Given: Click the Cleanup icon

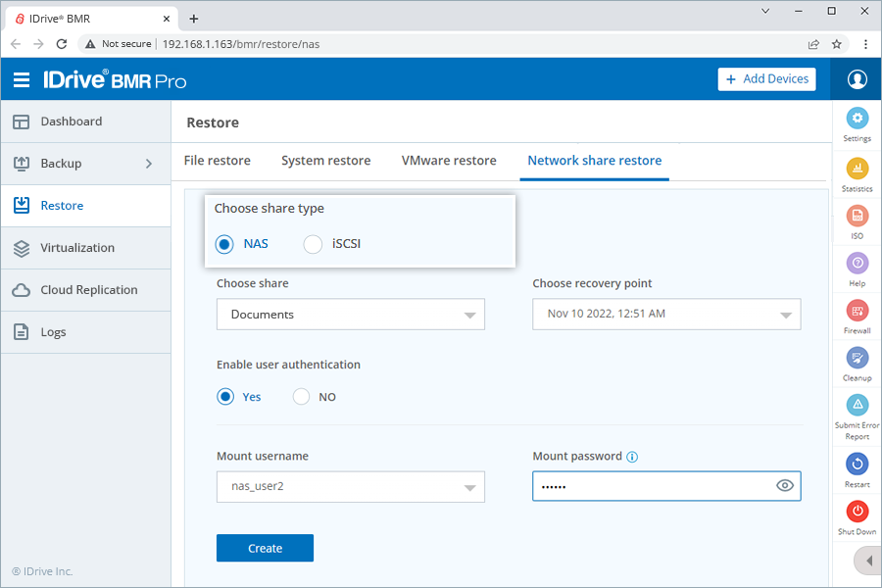Looking at the screenshot, I should tap(857, 358).
